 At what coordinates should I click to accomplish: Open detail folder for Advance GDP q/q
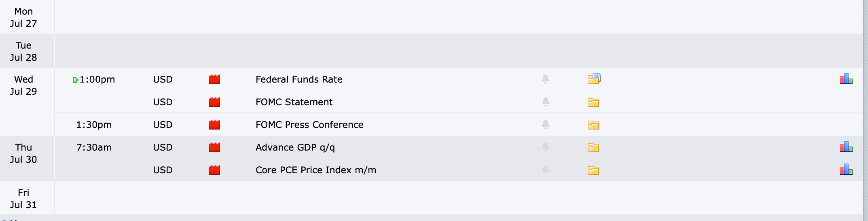coord(593,148)
